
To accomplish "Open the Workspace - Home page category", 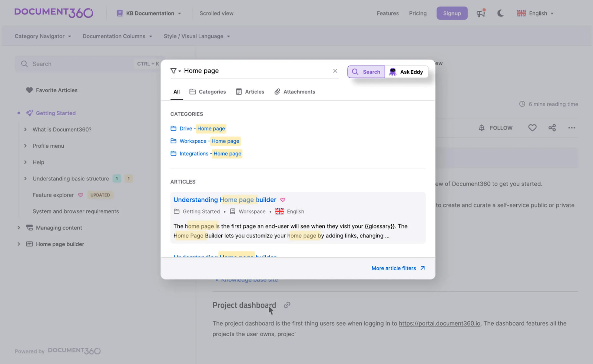I will pyautogui.click(x=205, y=141).
